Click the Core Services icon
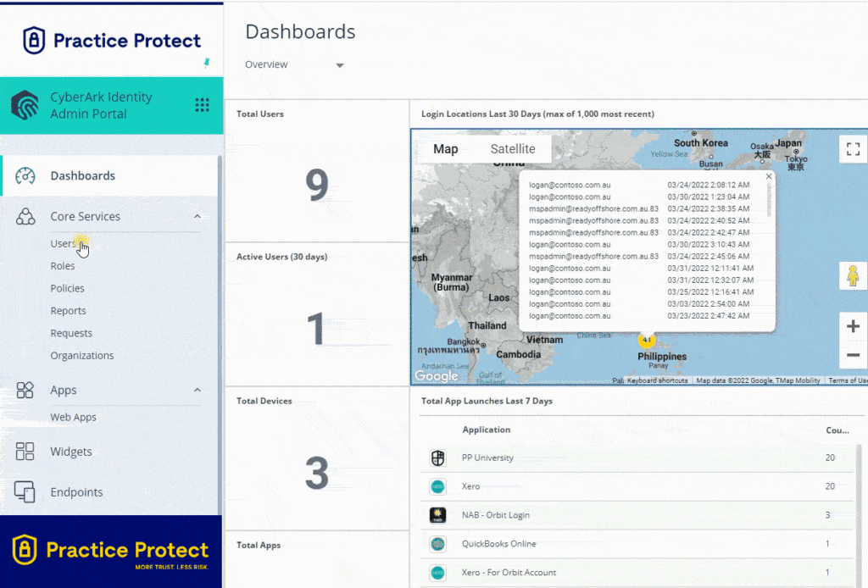868x588 pixels. 25,216
